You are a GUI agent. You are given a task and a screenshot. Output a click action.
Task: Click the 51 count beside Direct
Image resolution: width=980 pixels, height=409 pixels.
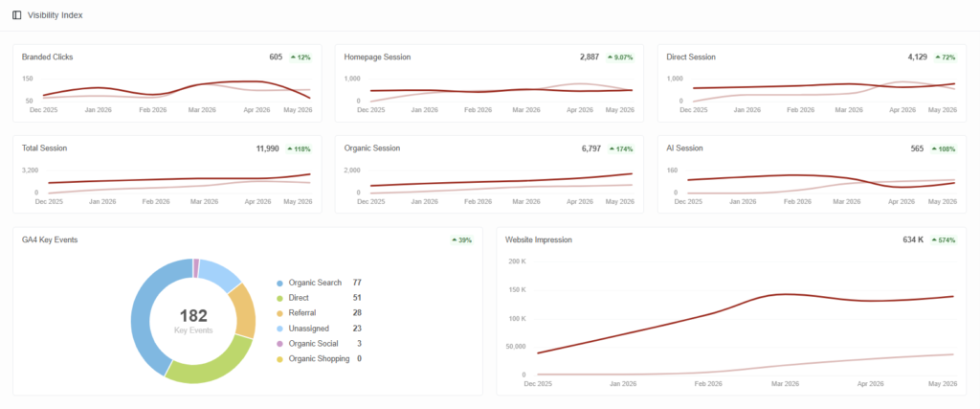coord(358,298)
